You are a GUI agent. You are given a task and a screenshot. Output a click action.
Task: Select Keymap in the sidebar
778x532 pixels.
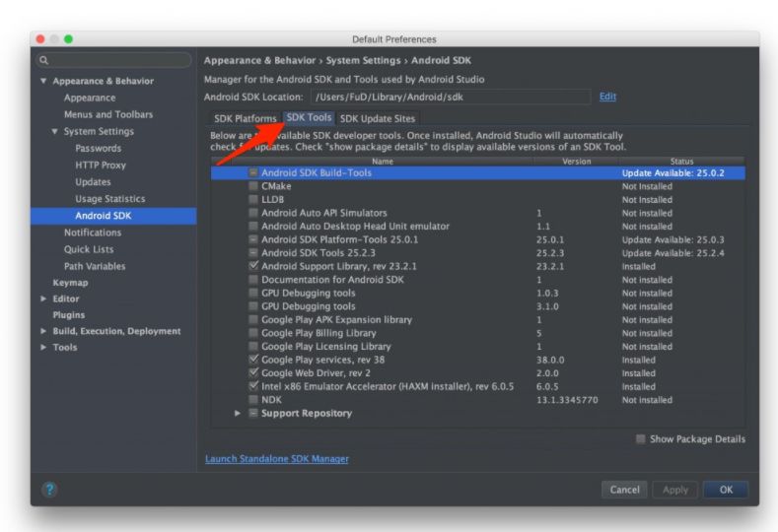(x=70, y=282)
